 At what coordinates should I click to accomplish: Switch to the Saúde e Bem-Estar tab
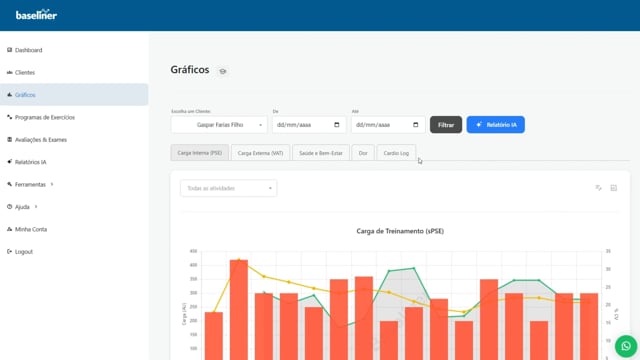click(x=321, y=153)
